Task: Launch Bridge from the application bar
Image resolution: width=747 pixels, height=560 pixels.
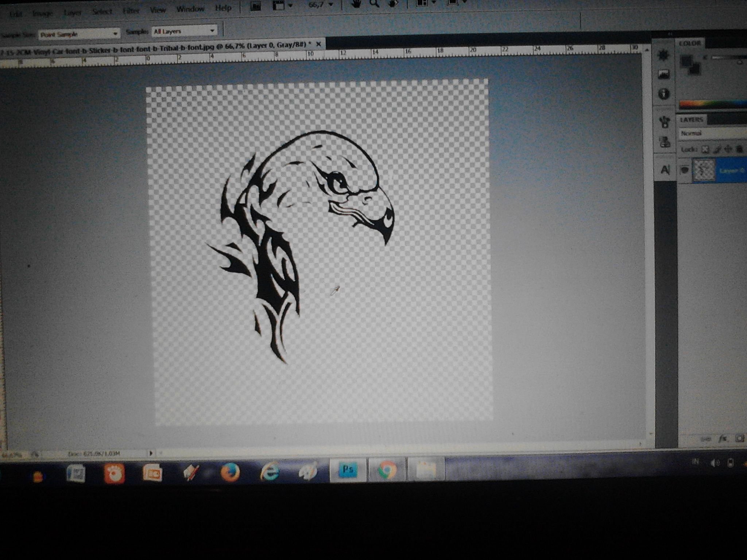Action: (256, 7)
